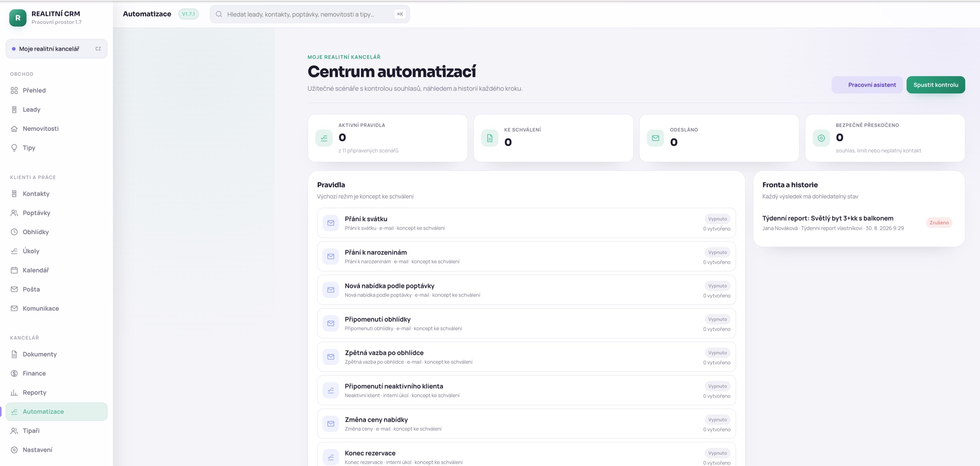Click the task icon for Připomenutí neaktivního klienta
Viewport: 980px width, 466px height.
[331, 390]
